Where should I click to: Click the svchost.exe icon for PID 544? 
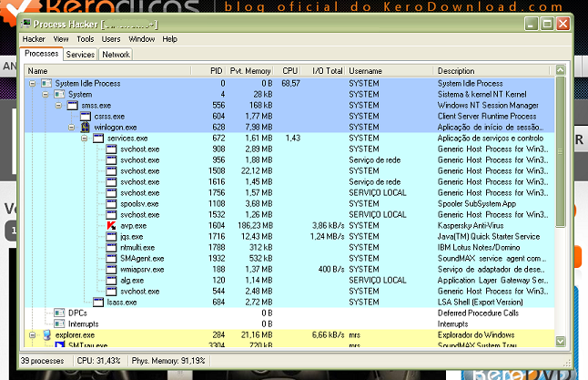coord(111,291)
